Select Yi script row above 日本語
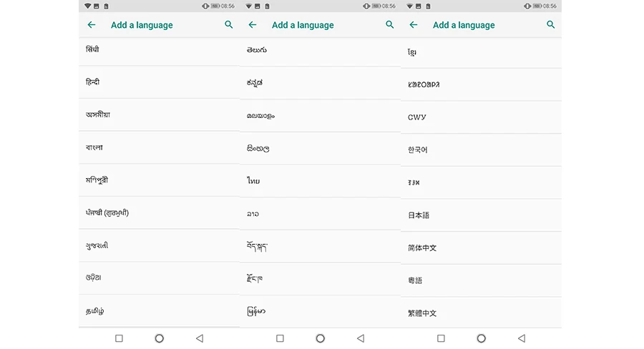Image resolution: width=644 pixels, height=349 pixels. point(482,182)
